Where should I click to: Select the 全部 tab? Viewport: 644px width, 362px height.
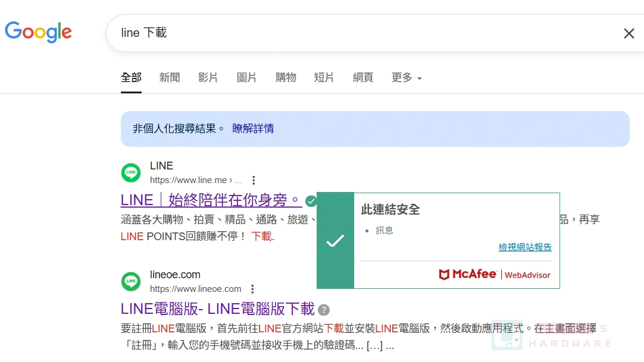tap(131, 77)
